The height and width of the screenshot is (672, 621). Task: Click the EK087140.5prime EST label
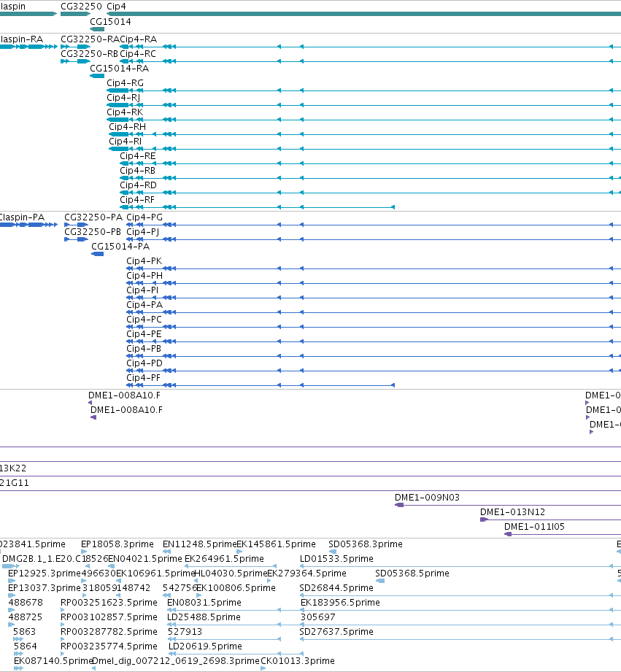[53, 661]
